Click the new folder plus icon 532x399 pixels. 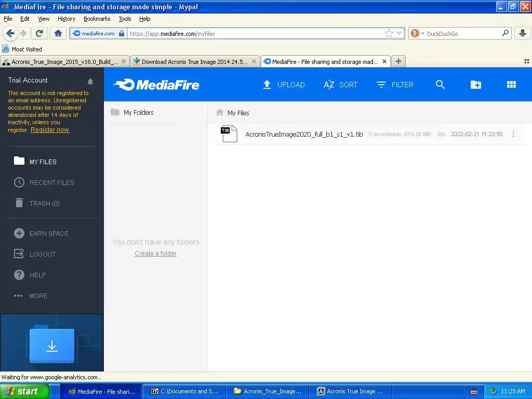click(476, 85)
